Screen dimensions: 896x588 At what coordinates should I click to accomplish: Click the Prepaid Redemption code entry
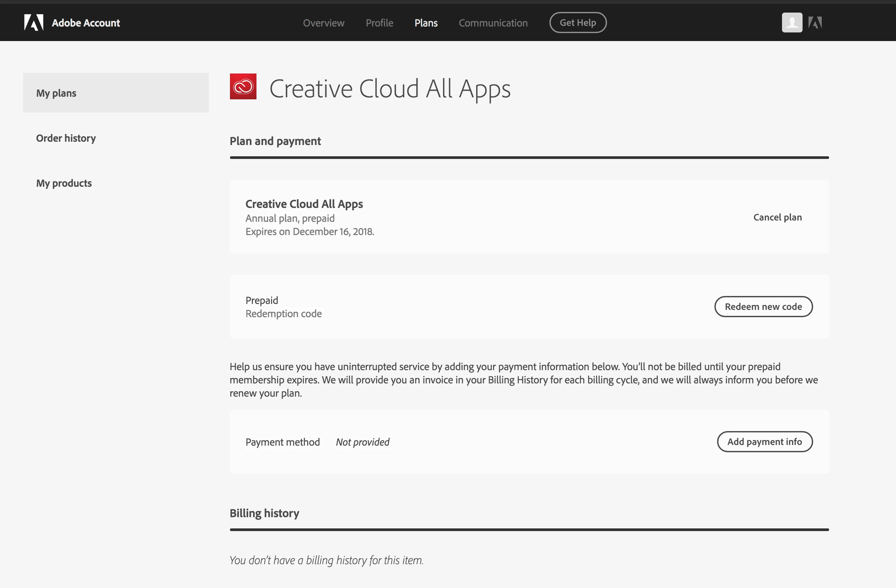pos(283,307)
